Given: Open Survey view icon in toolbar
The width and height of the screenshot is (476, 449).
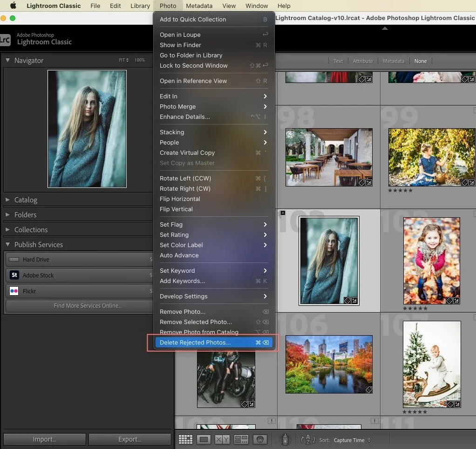Looking at the screenshot, I should click(x=241, y=440).
